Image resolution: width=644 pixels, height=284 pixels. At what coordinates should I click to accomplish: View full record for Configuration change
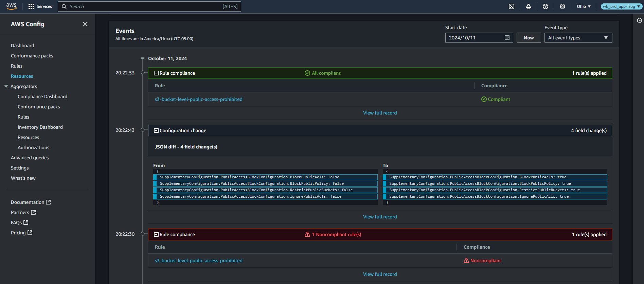tap(380, 217)
